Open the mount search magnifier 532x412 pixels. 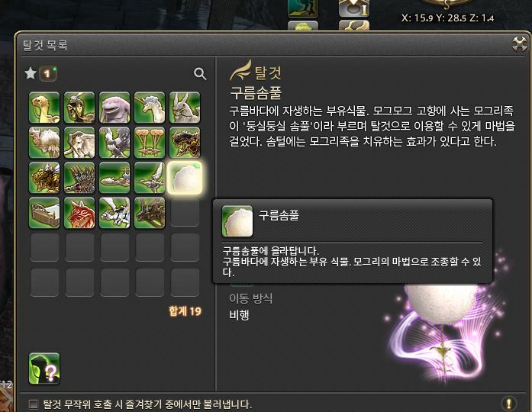pyautogui.click(x=200, y=73)
